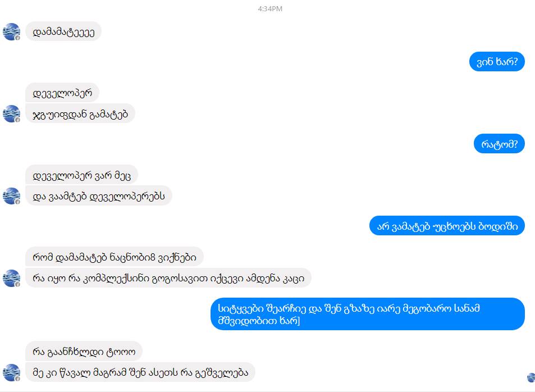The height and width of the screenshot is (392, 535).
Task: Click the small seen-receipt avatar at chat bottom
Action: click(531, 377)
